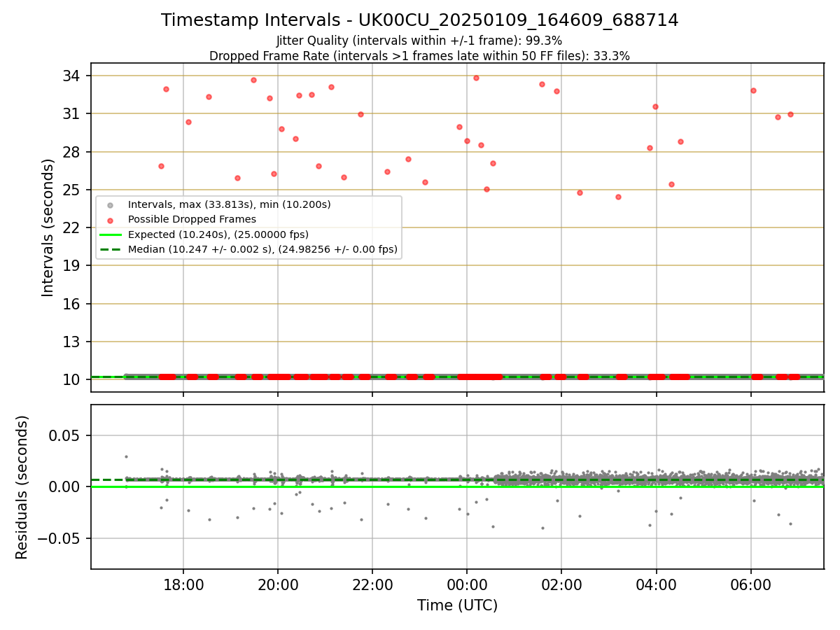Click the 'Possible Dropped Frames' legend entry
Image resolution: width=840 pixels, height=630 pixels.
[x=192, y=219]
